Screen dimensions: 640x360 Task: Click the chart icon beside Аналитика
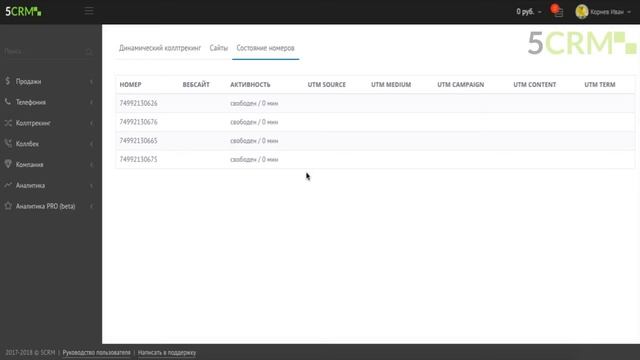pyautogui.click(x=8, y=185)
